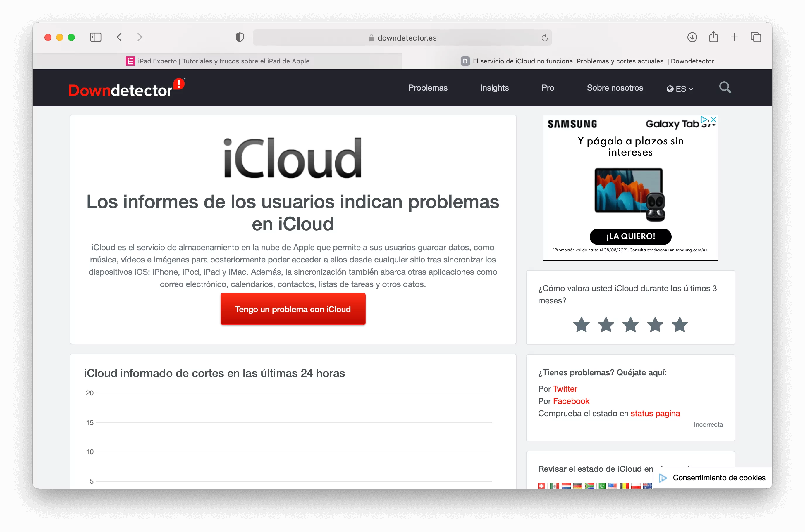Select the Belgium flag

[624, 486]
